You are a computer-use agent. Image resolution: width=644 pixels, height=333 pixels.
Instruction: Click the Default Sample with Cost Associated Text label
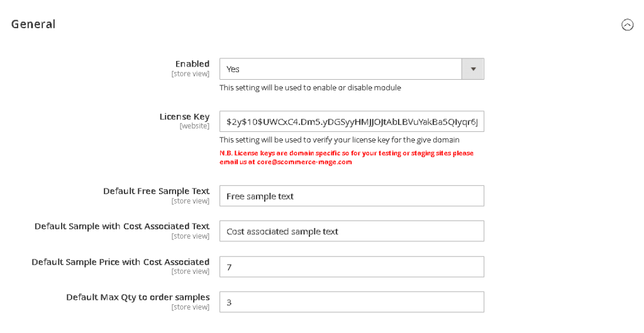coord(122,226)
